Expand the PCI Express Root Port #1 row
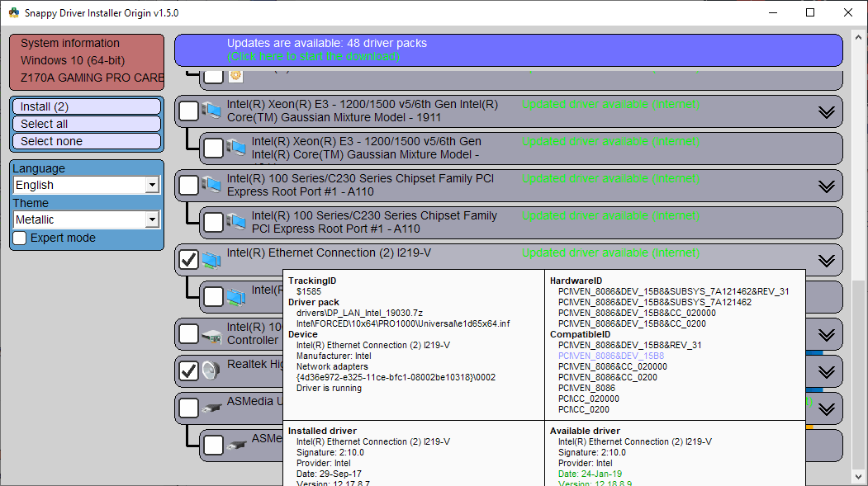868x486 pixels. (x=827, y=186)
